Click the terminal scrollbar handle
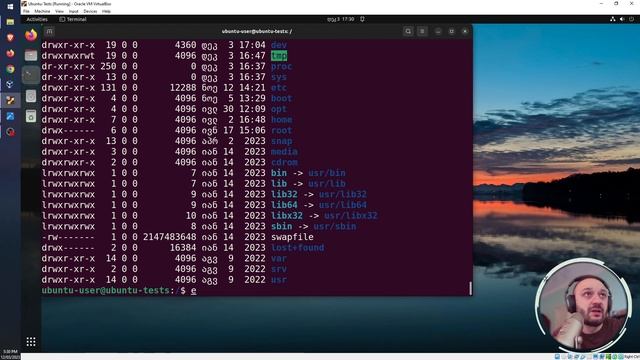Image resolution: width=640 pixels, height=360 pixels. click(x=470, y=288)
